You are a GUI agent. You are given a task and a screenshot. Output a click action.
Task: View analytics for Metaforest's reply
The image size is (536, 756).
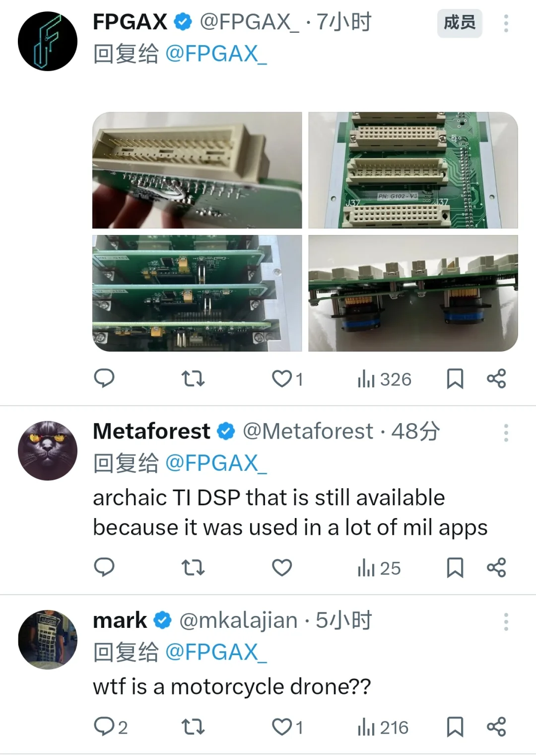coord(379,568)
